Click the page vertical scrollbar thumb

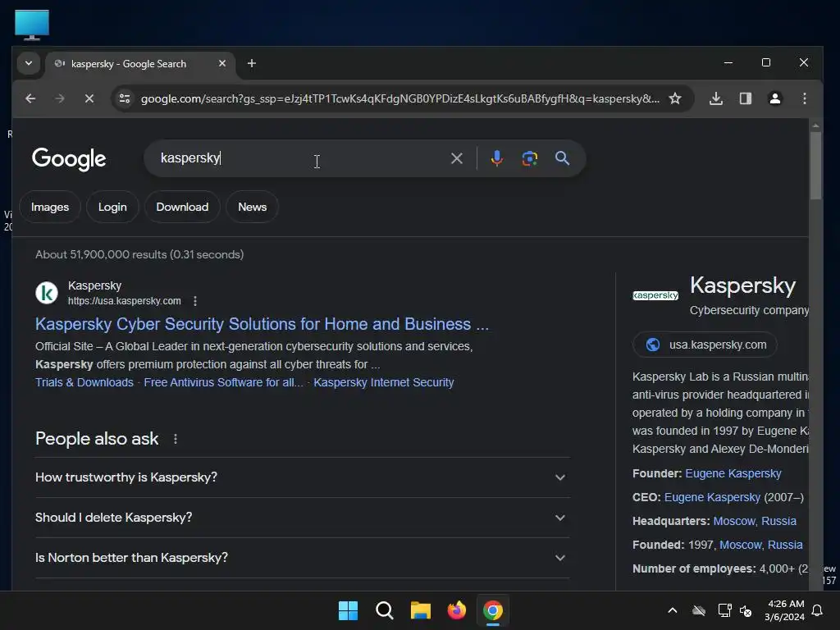point(815,166)
